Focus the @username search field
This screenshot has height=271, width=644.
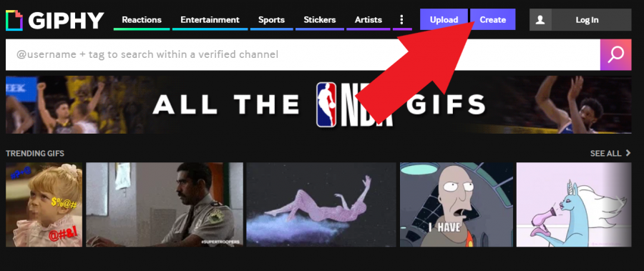303,54
